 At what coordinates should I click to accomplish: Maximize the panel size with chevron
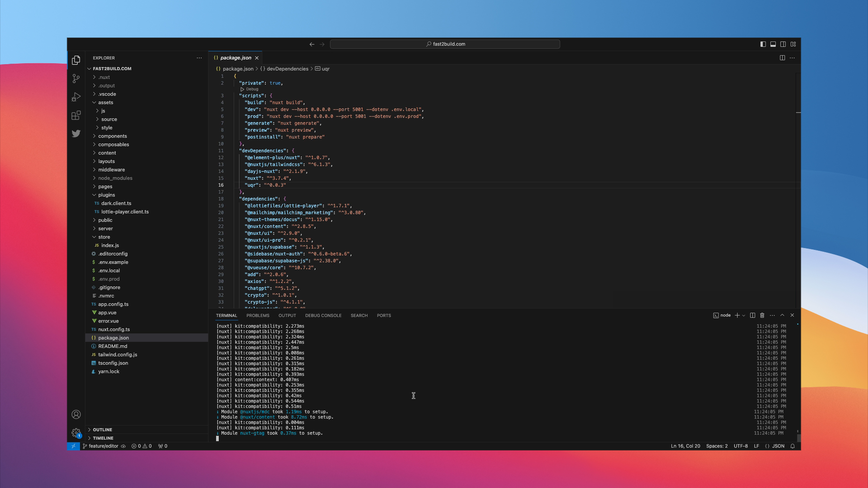[x=782, y=315]
